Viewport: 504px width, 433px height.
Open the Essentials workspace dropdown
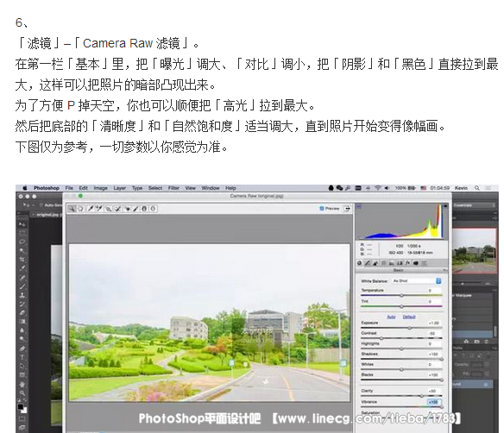pyautogui.click(x=474, y=205)
